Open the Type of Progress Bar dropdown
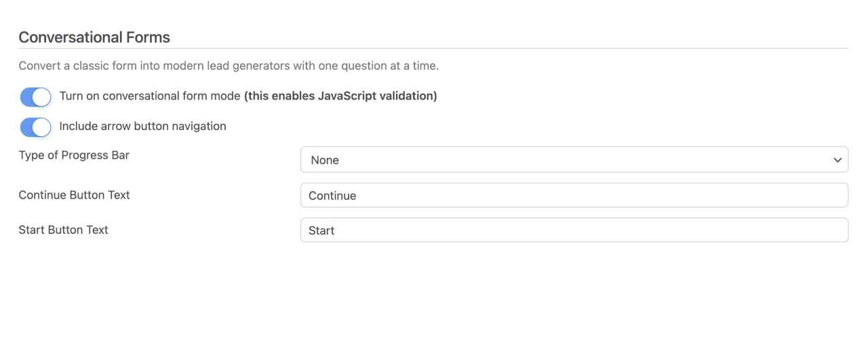 (x=574, y=160)
